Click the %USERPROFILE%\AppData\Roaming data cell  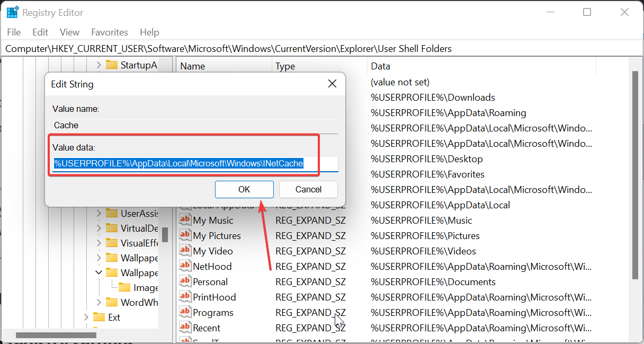click(x=449, y=113)
